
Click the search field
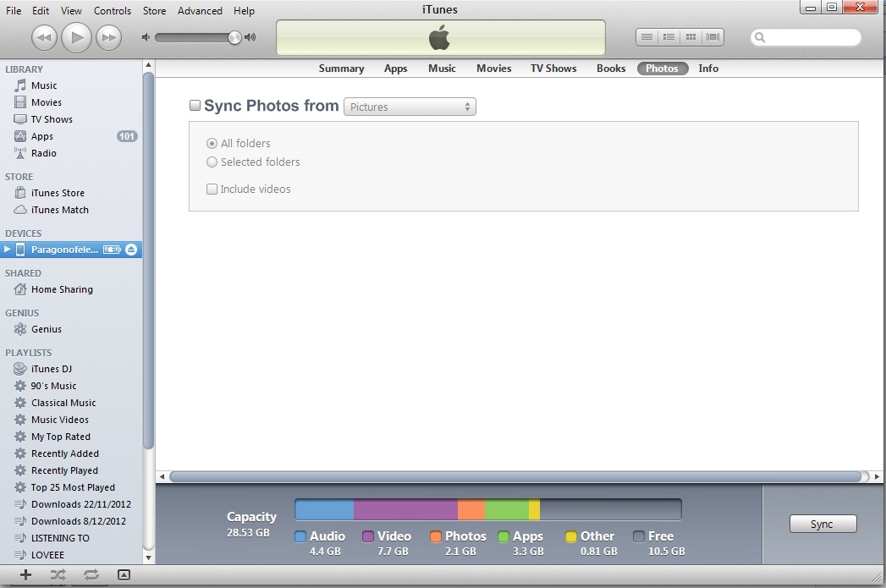(x=806, y=37)
